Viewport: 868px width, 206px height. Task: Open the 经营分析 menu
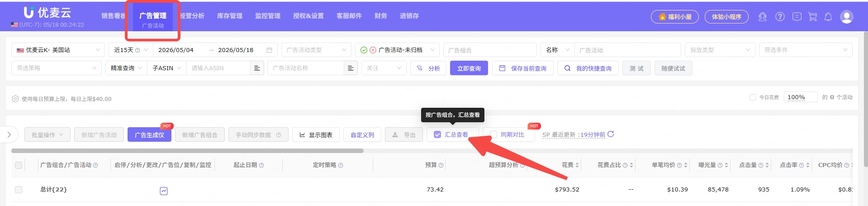click(x=192, y=16)
